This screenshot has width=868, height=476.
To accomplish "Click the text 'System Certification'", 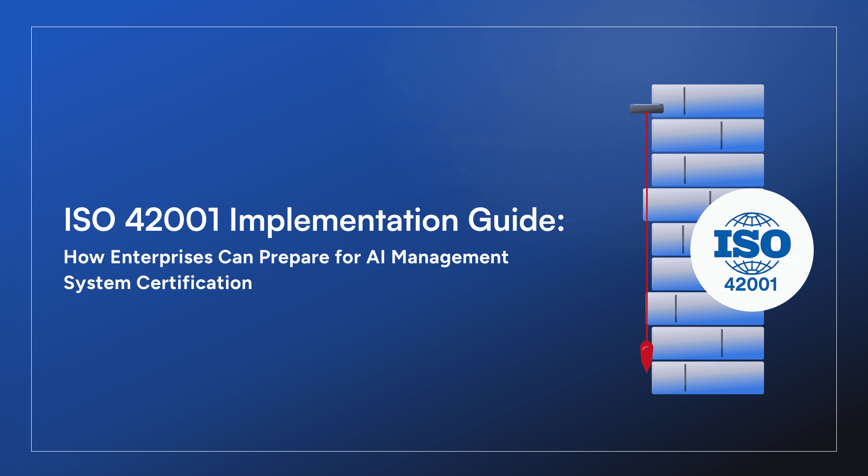I will click(158, 283).
